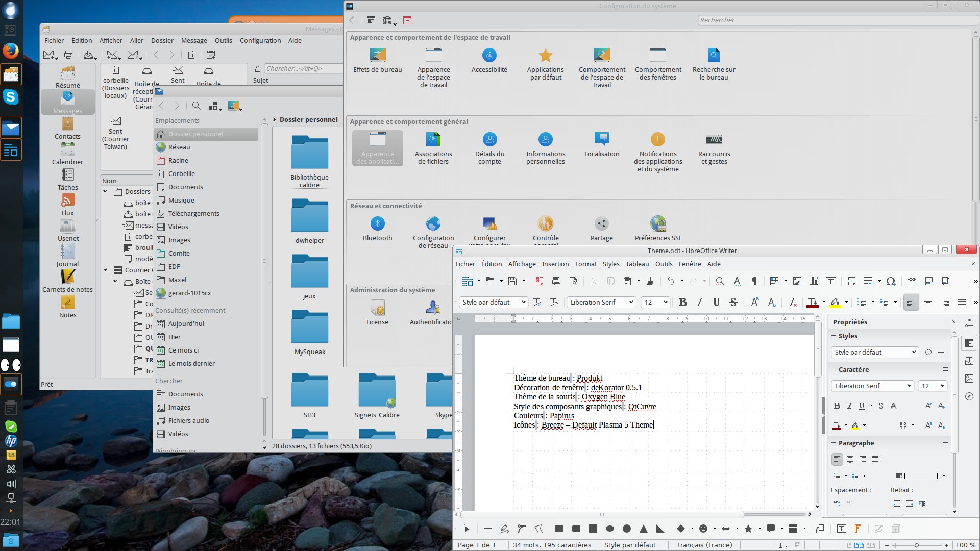Open the special character Omega tool
The width and height of the screenshot is (980, 551).
[891, 281]
